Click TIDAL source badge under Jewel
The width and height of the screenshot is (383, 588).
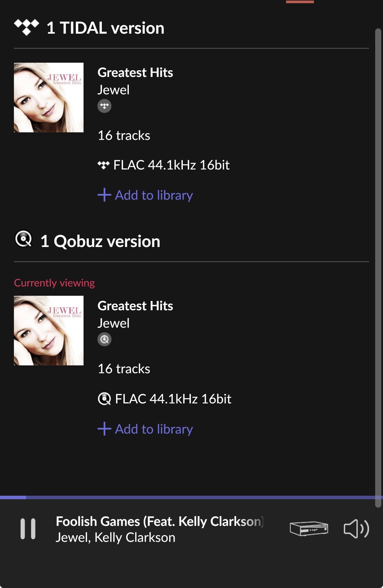[x=104, y=106]
